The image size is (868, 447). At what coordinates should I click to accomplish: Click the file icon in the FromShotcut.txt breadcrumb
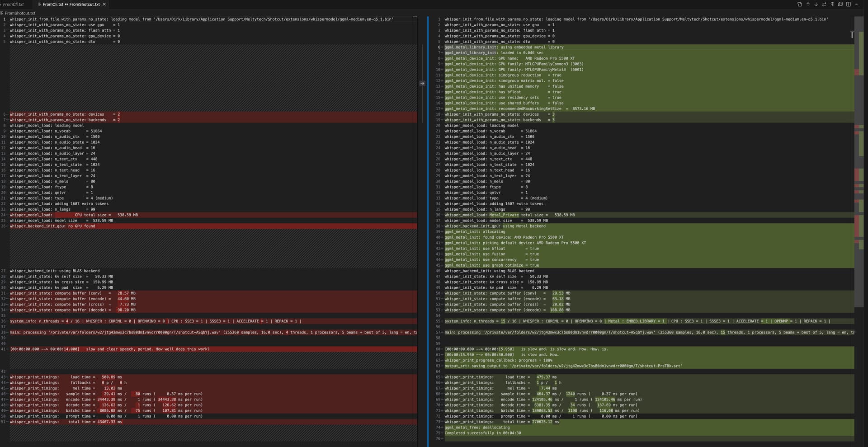(x=2, y=13)
